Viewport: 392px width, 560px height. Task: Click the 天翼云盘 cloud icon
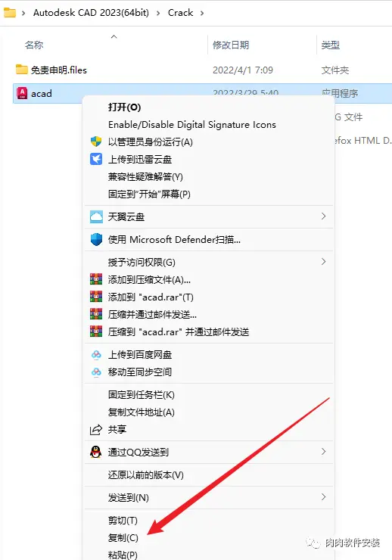pyautogui.click(x=96, y=216)
